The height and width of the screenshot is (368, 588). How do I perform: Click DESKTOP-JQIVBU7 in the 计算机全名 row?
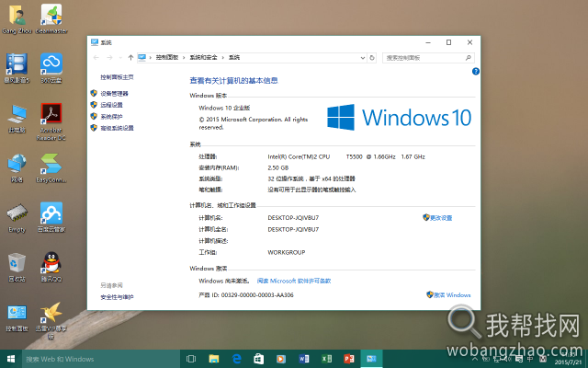[293, 229]
